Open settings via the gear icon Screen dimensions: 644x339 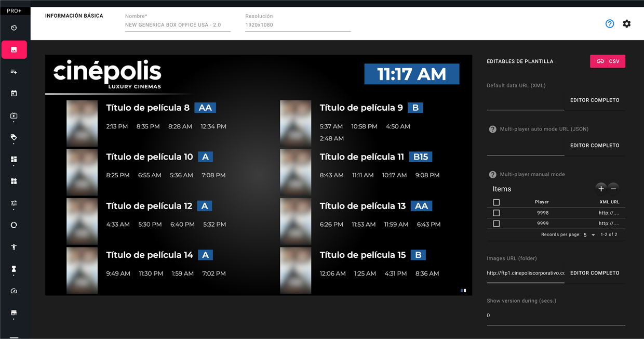[x=627, y=24]
